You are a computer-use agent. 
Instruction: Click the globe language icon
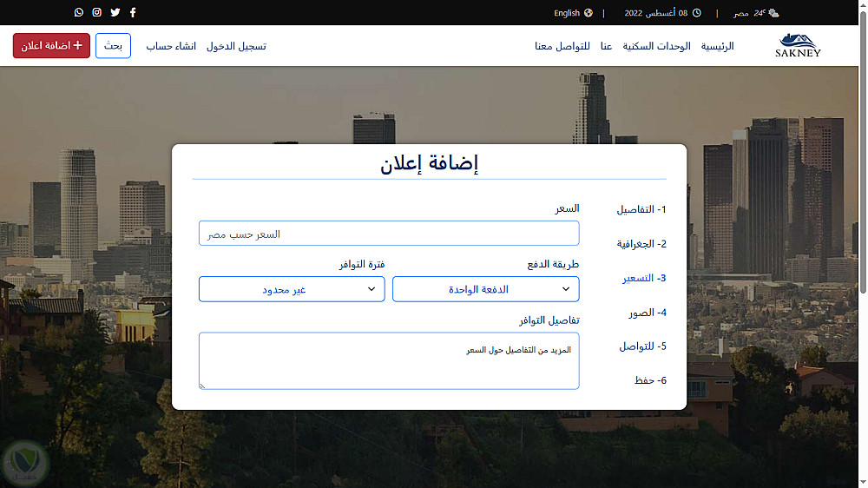point(589,13)
